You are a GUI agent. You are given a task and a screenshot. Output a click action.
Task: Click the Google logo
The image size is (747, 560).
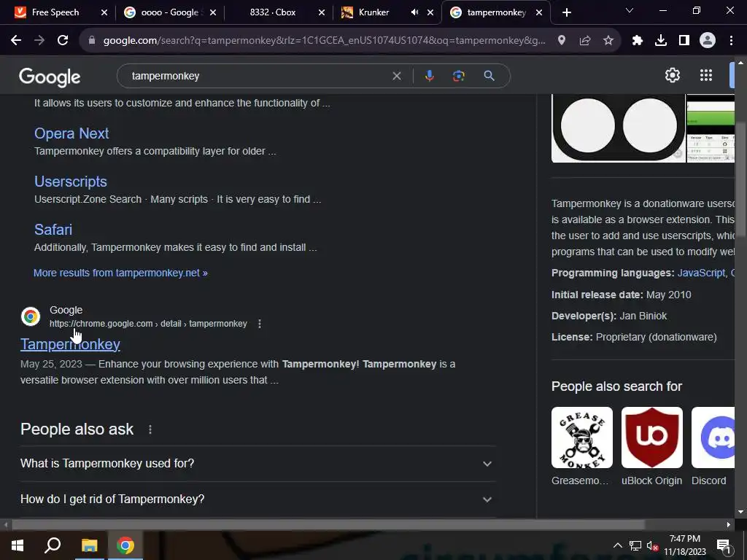[x=50, y=77]
